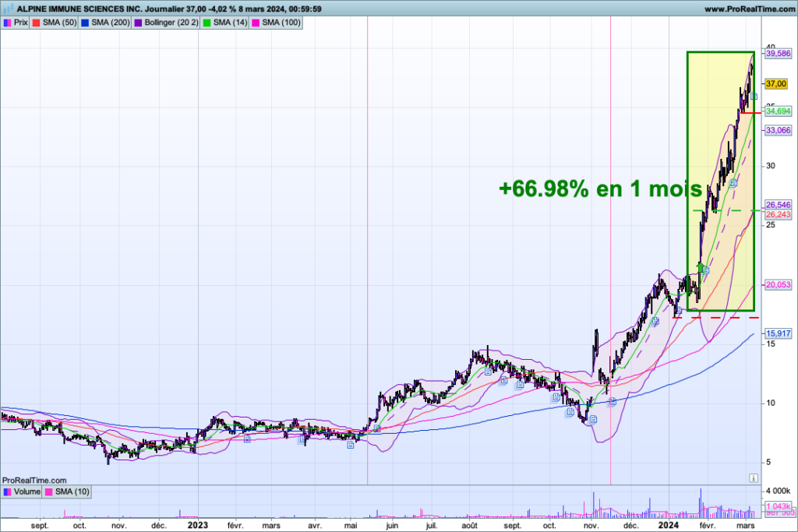Click the 30 price axis tick label
The height and width of the screenshot is (532, 798).
coord(771,166)
